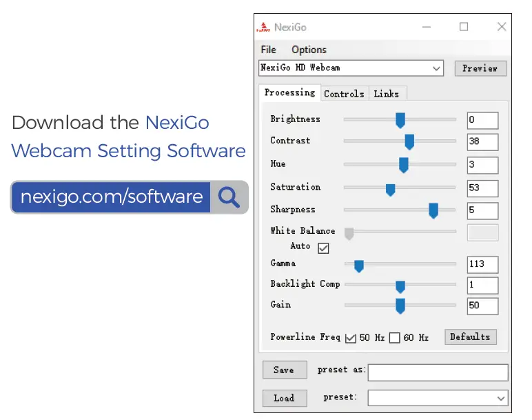Click the Sharpness slider handle
532x420 pixels.
pos(433,210)
